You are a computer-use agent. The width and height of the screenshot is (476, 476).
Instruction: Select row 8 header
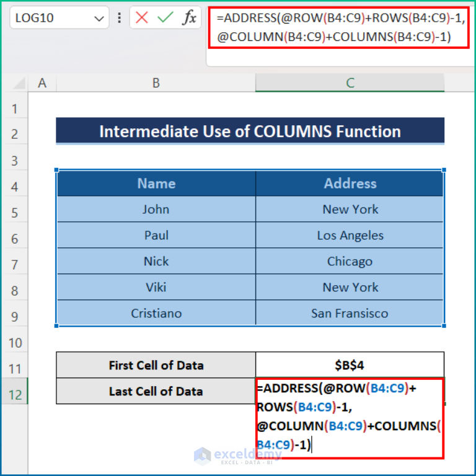15,287
